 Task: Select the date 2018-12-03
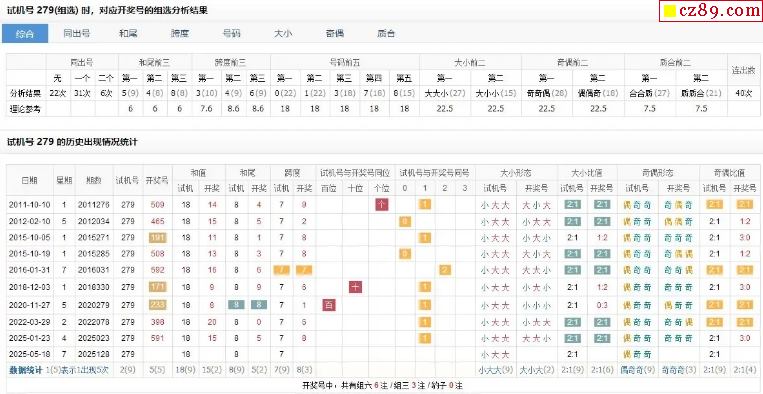[x=29, y=287]
